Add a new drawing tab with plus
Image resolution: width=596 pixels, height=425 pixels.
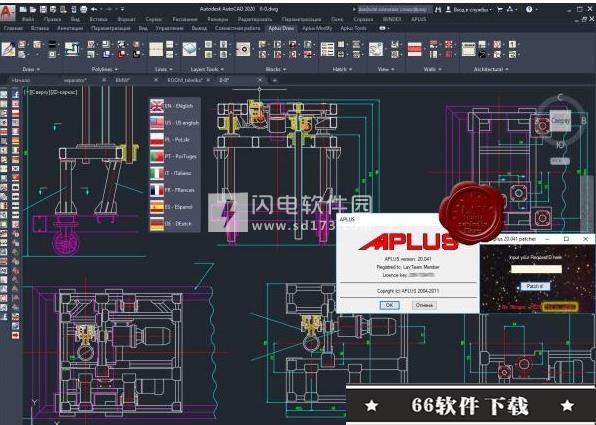click(x=274, y=80)
